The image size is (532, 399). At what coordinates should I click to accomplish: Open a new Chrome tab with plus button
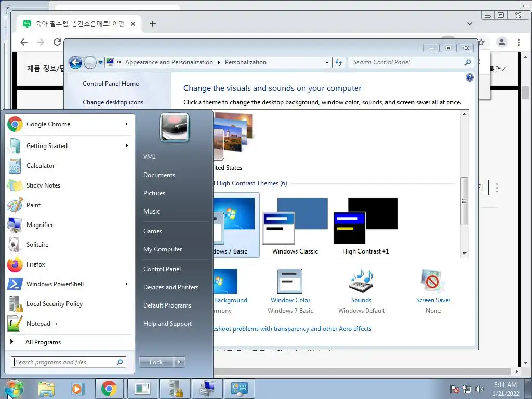153,24
